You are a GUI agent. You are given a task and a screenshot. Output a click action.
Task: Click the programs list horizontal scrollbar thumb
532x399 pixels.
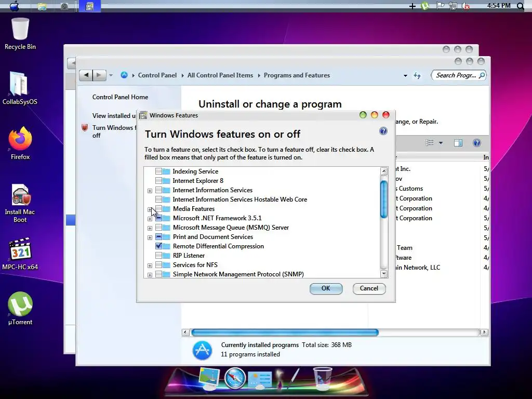point(285,332)
